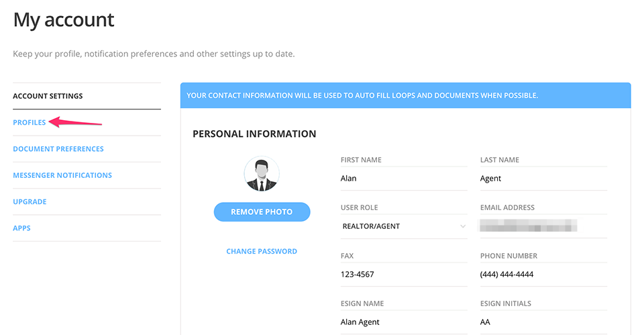Select the Upgrade menu item
The height and width of the screenshot is (335, 644).
pyautogui.click(x=30, y=201)
